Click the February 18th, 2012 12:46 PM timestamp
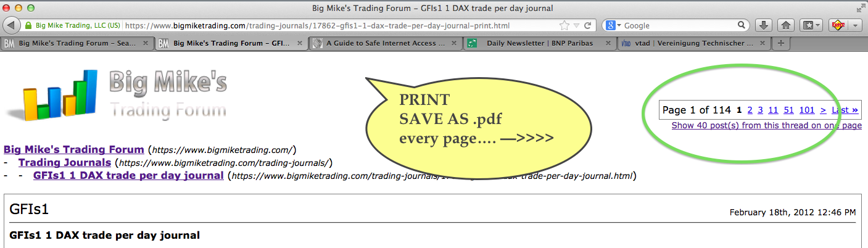 pyautogui.click(x=793, y=212)
